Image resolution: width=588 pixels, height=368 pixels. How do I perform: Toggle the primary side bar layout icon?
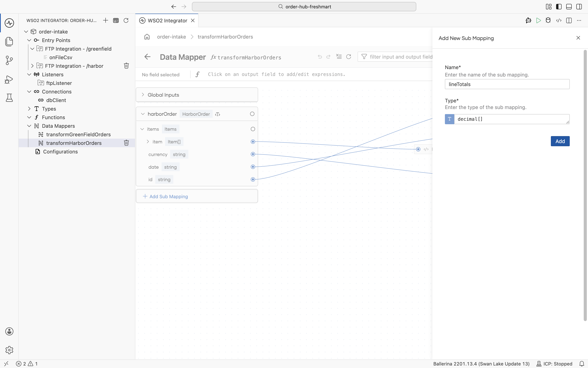(559, 7)
